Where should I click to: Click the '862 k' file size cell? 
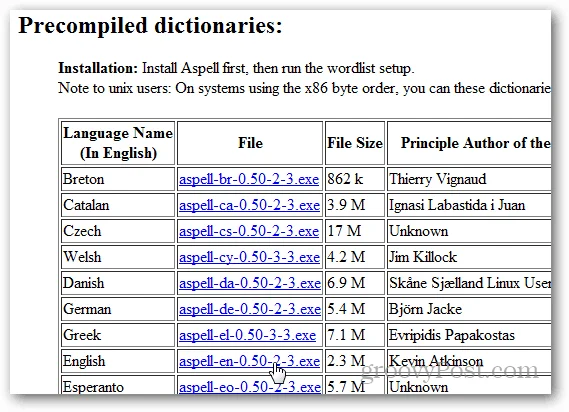[x=355, y=179]
